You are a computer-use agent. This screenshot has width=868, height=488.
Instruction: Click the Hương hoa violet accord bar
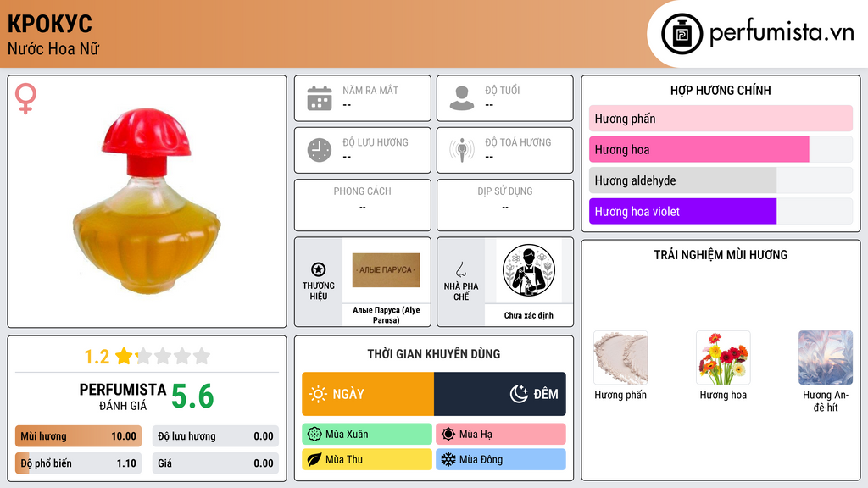[721, 211]
